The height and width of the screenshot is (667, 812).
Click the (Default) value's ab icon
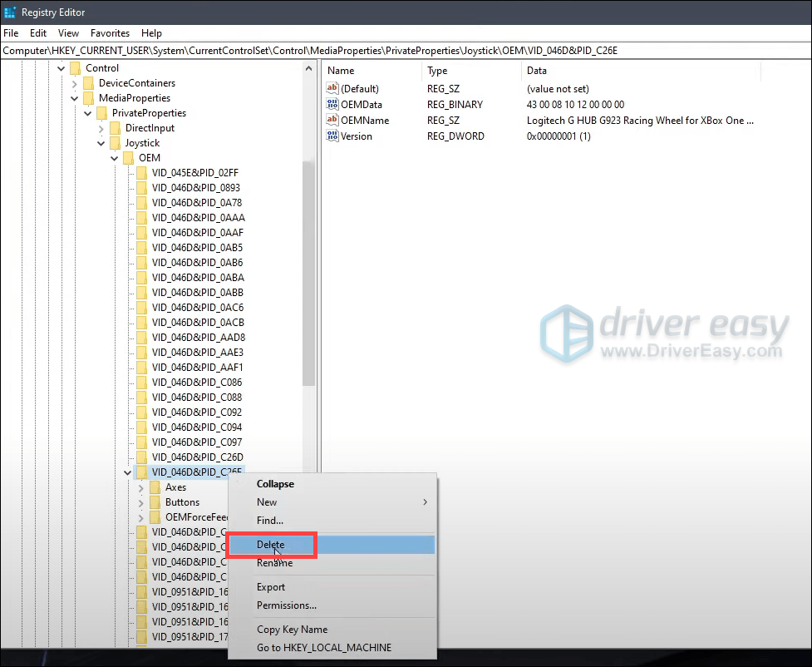(x=333, y=88)
